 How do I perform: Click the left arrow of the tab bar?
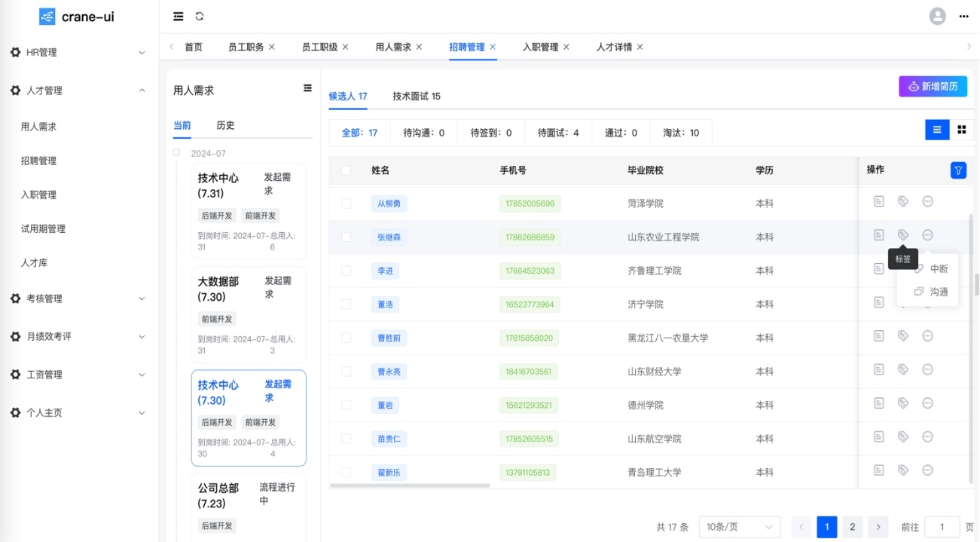click(171, 47)
